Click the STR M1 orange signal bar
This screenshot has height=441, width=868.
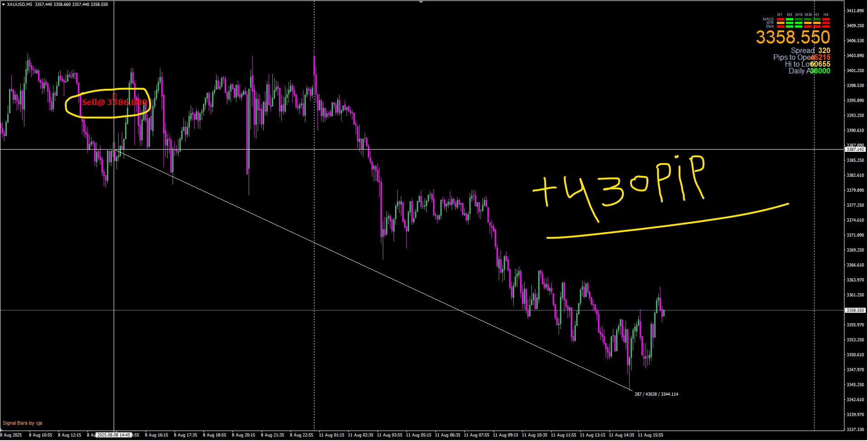point(780,23)
